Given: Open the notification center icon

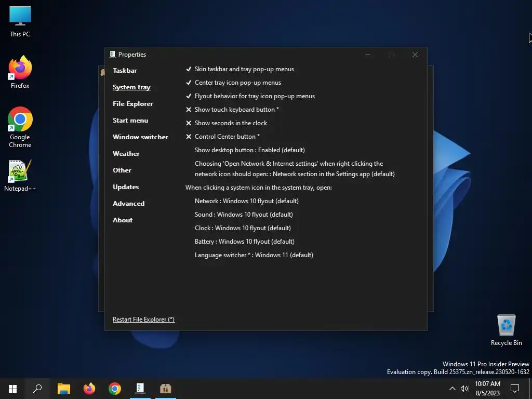Looking at the screenshot, I should click(515, 389).
